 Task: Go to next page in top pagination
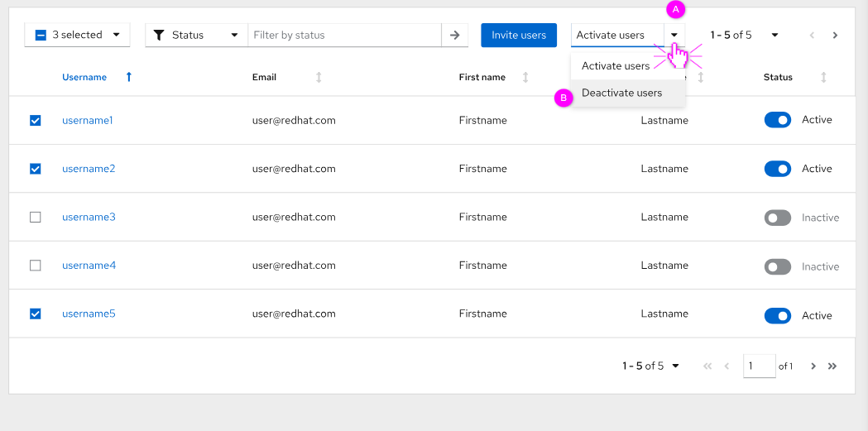(x=836, y=35)
